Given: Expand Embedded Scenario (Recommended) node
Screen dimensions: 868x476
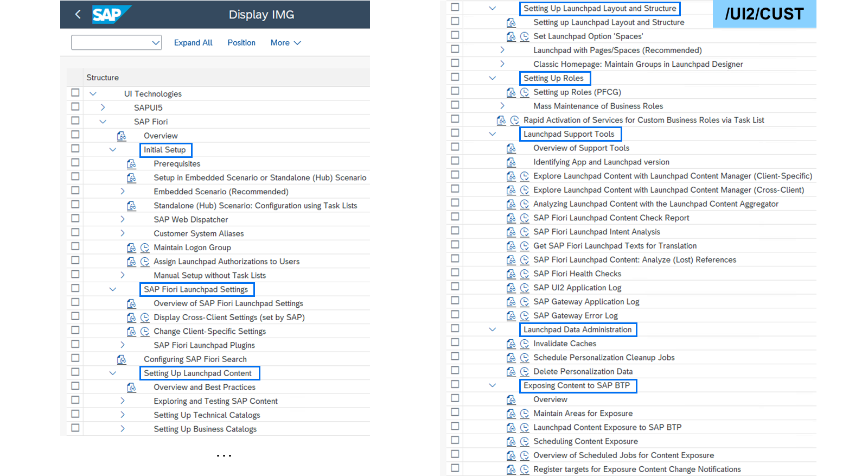Looking at the screenshot, I should tap(122, 192).
